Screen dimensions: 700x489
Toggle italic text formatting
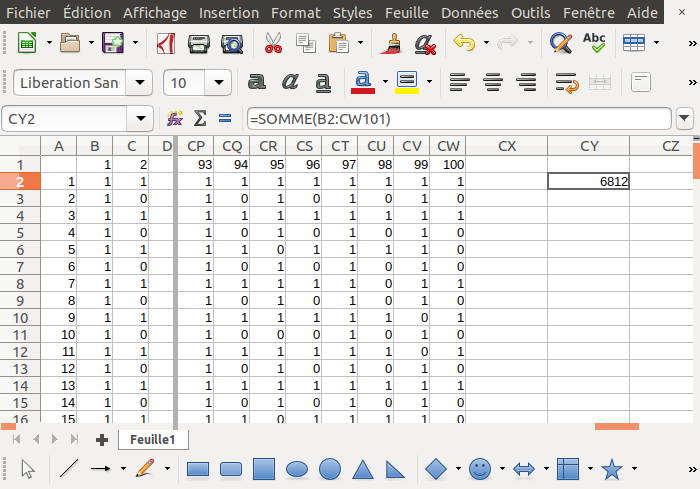tap(291, 82)
